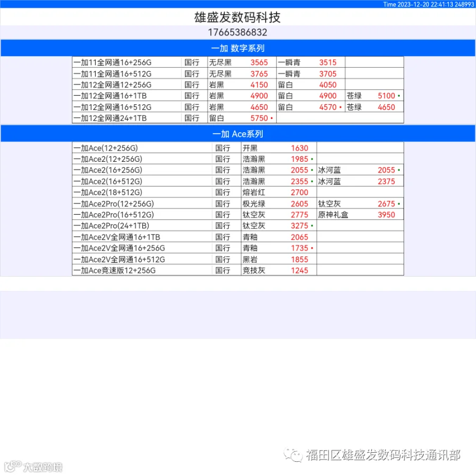Select the row label "一加12全网通12+256G"

click(x=113, y=85)
